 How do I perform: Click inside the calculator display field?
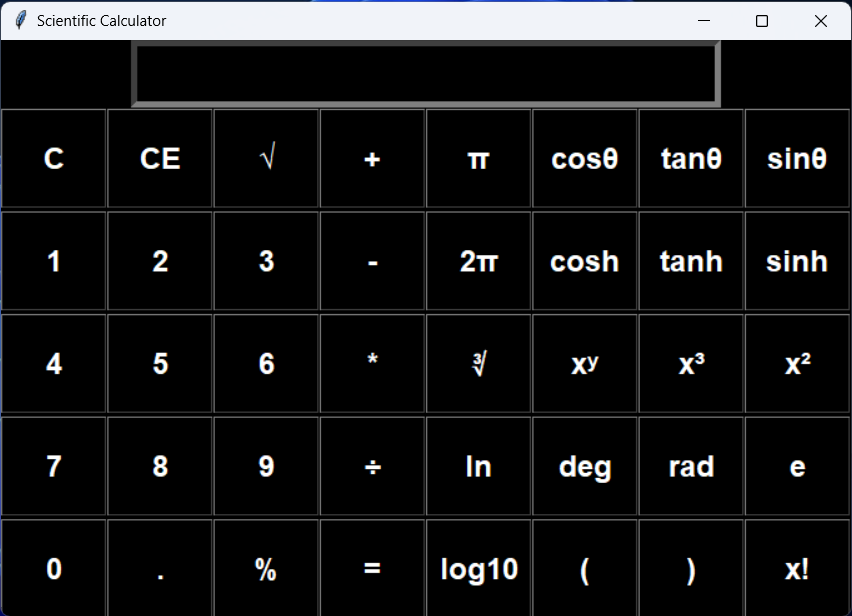coord(425,72)
